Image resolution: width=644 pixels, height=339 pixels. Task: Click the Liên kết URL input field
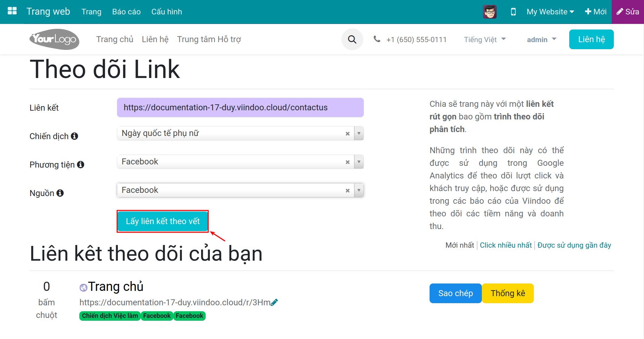pos(240,107)
